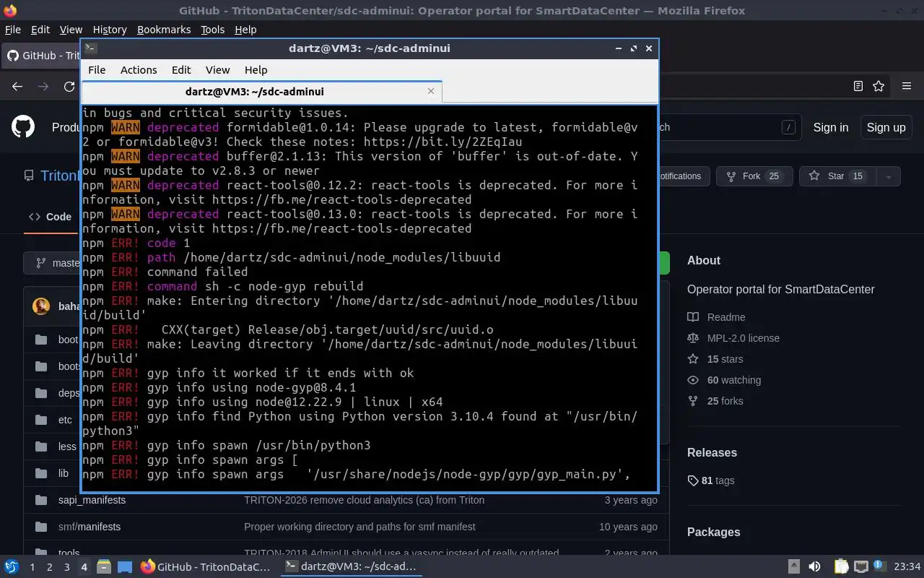The image size is (924, 578).
Task: Open the sapi_manifests folder
Action: 92,500
